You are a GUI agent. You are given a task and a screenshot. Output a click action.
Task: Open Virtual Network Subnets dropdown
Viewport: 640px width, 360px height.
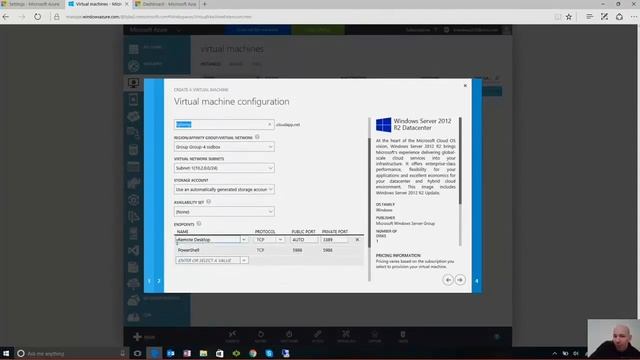point(224,168)
